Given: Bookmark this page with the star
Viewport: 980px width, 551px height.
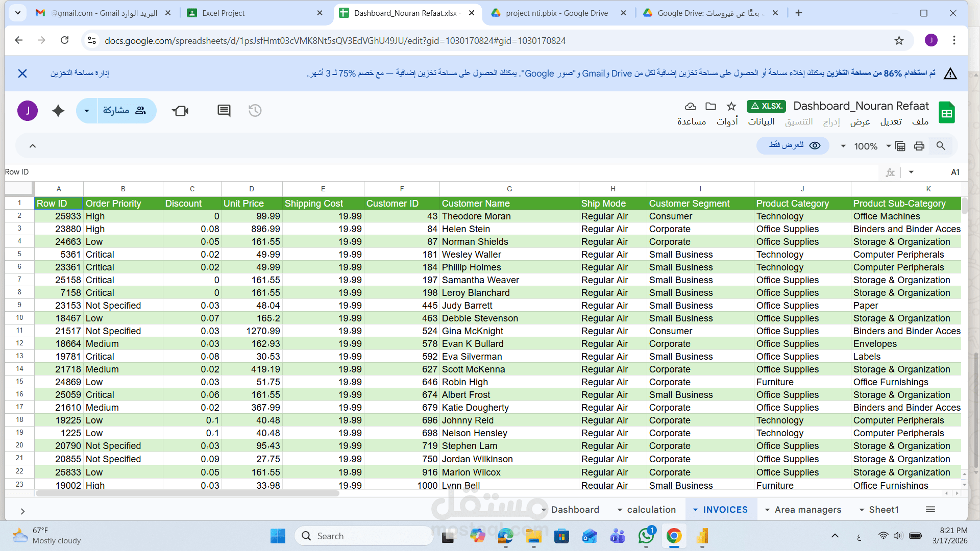Looking at the screenshot, I should point(899,41).
